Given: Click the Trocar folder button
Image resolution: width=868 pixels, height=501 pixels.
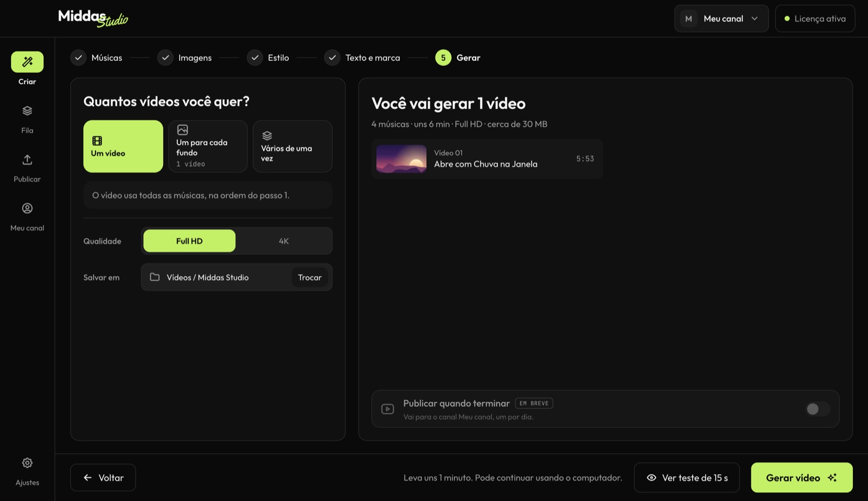Looking at the screenshot, I should pyautogui.click(x=310, y=277).
